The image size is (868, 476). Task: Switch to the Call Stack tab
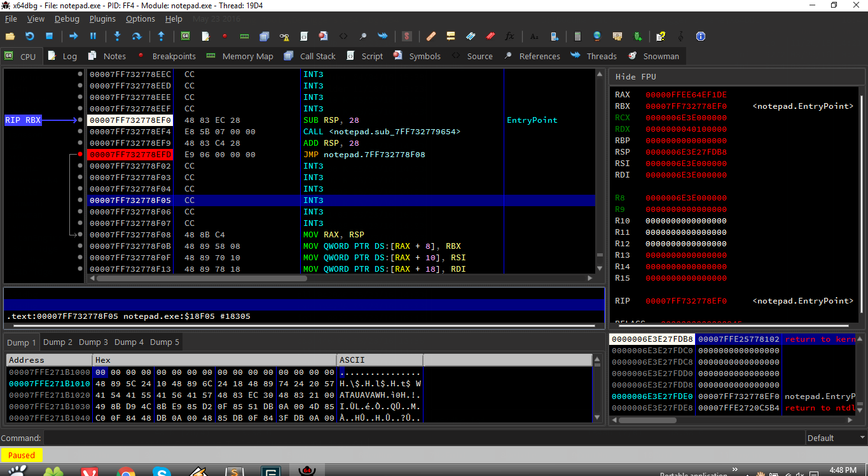310,56
